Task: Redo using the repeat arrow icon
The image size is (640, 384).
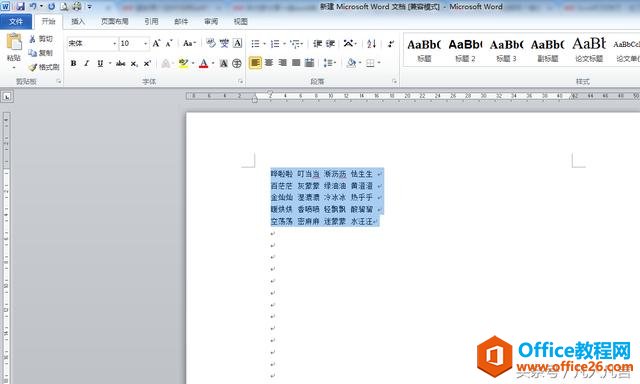Action: pyautogui.click(x=51, y=7)
